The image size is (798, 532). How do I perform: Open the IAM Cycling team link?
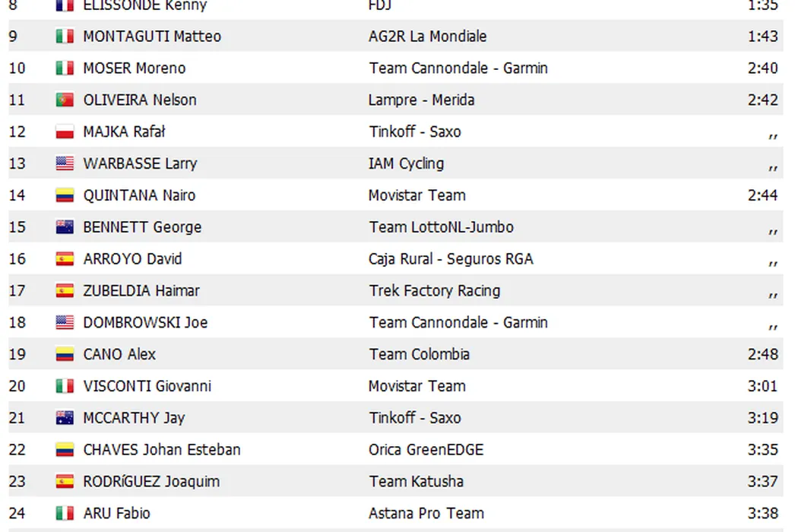(406, 163)
